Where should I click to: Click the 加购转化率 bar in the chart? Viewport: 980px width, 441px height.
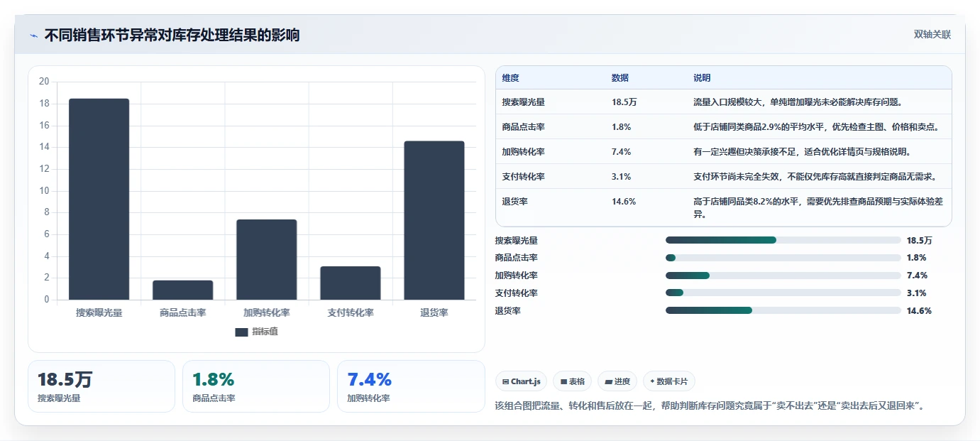point(267,259)
